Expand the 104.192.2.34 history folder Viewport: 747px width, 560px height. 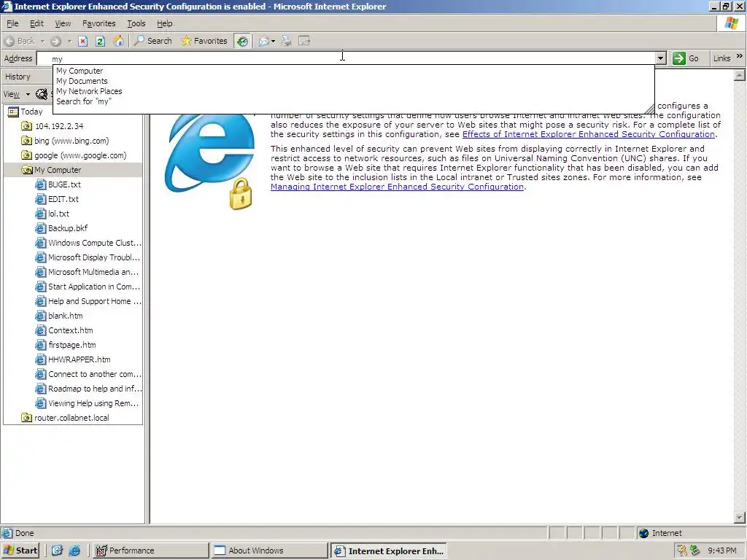pyautogui.click(x=53, y=126)
